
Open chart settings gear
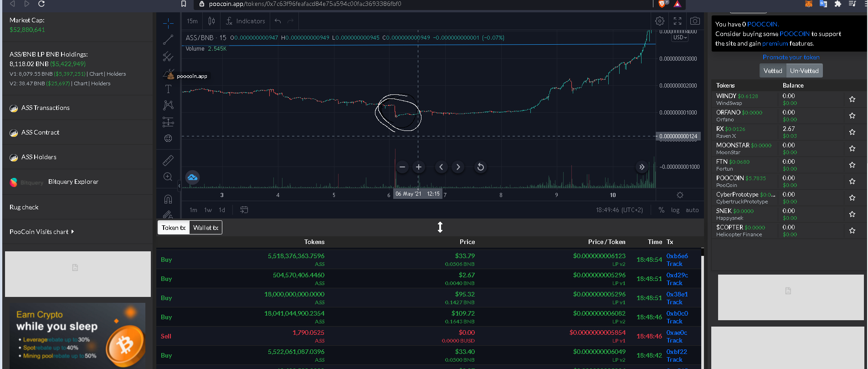pyautogui.click(x=660, y=21)
